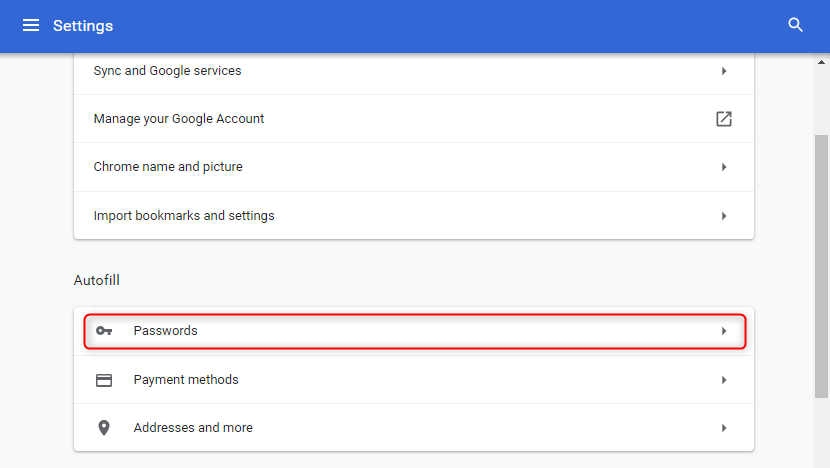Open Sync and Google services
Screen dimensions: 830x468
tap(414, 74)
